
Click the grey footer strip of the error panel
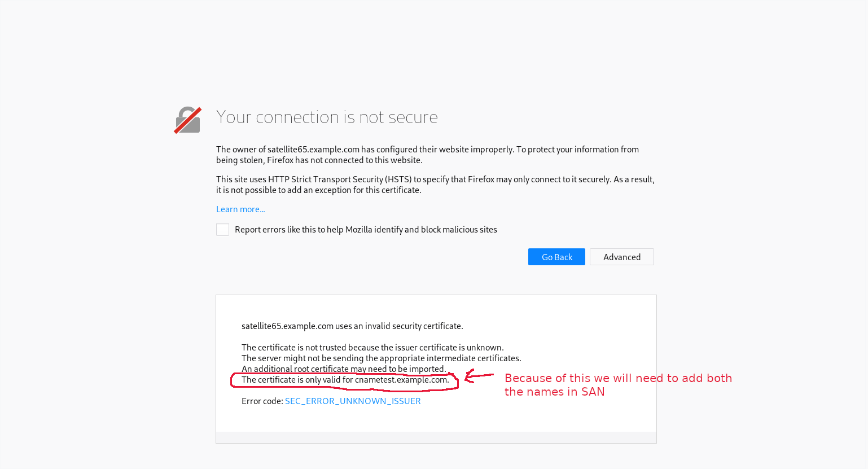(436, 437)
